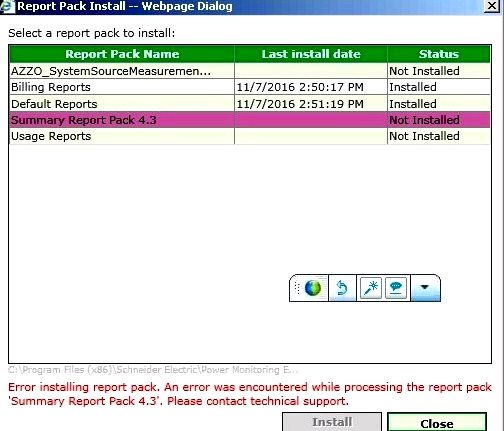Click the globe icon in floating toolbar

[312, 288]
